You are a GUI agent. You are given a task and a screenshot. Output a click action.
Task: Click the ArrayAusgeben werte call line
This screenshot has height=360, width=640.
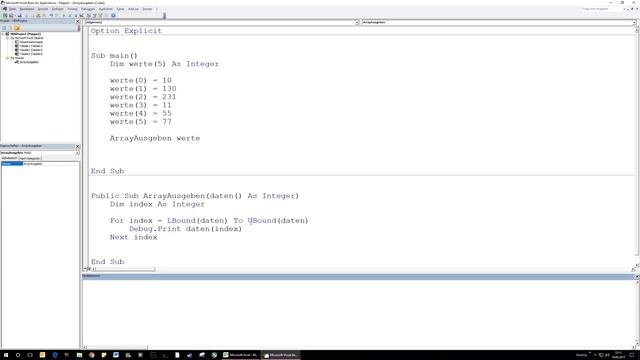(x=155, y=138)
